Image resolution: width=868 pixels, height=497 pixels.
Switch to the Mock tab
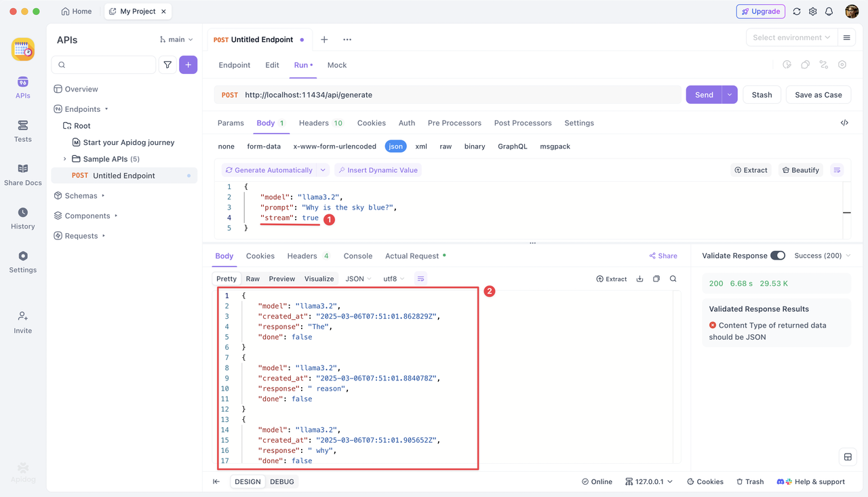(x=337, y=65)
